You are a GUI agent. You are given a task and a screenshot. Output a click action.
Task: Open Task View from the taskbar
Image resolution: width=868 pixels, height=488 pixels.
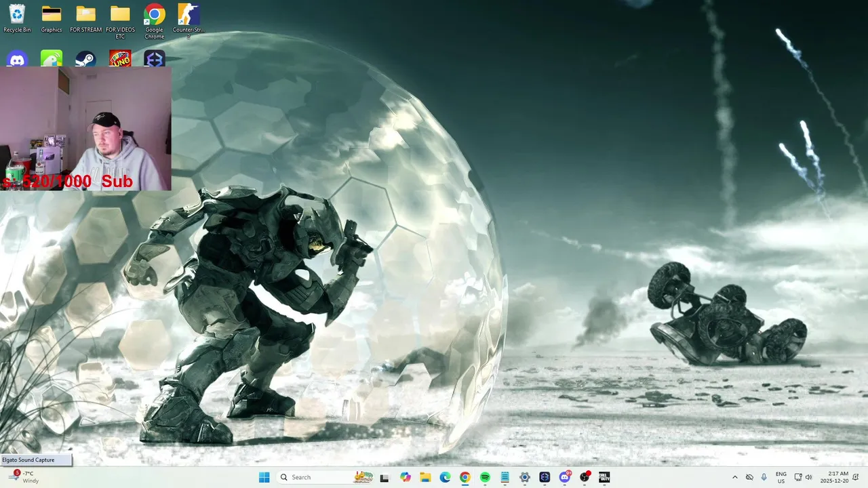coord(384,477)
